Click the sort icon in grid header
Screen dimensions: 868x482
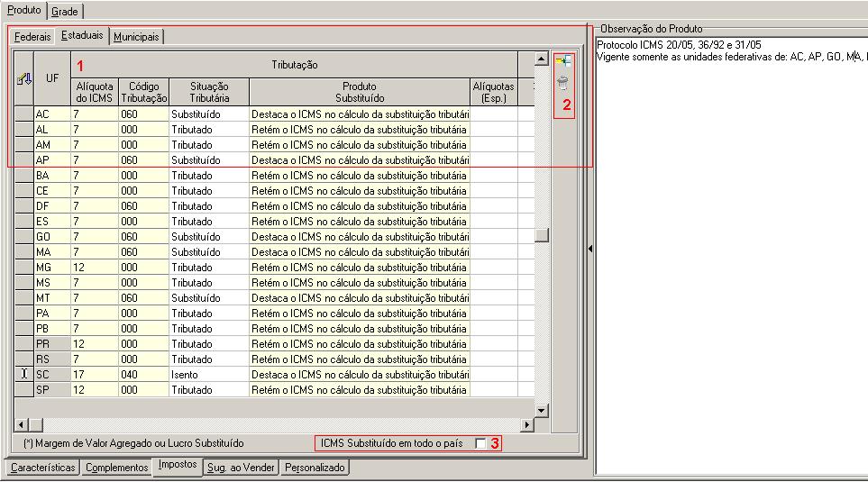pos(23,78)
